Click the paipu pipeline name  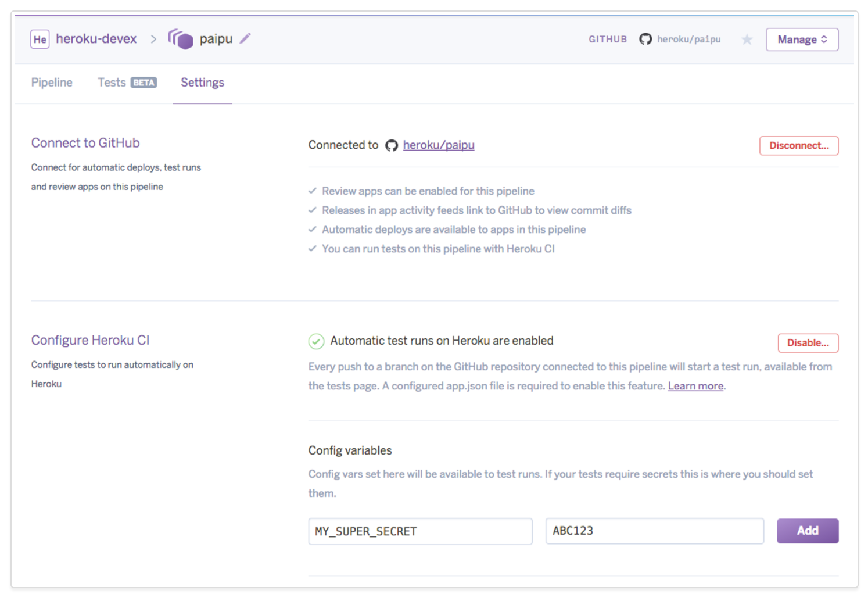tap(216, 39)
